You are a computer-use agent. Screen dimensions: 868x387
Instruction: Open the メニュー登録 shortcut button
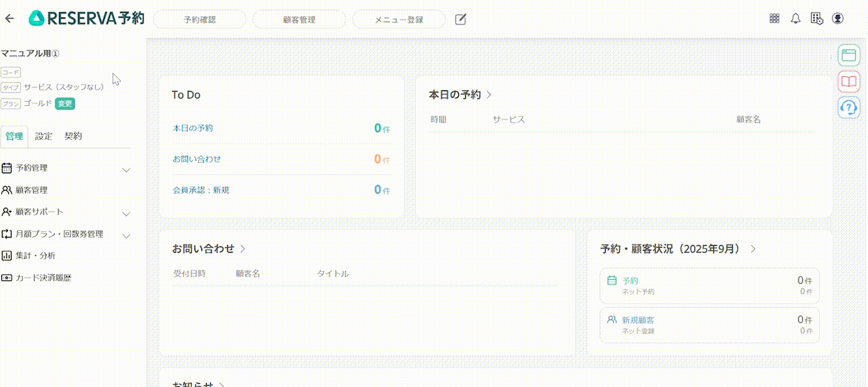click(399, 20)
